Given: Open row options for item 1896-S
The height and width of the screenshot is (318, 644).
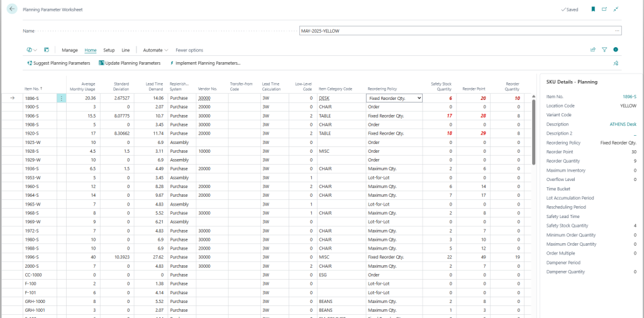Looking at the screenshot, I should 61,98.
